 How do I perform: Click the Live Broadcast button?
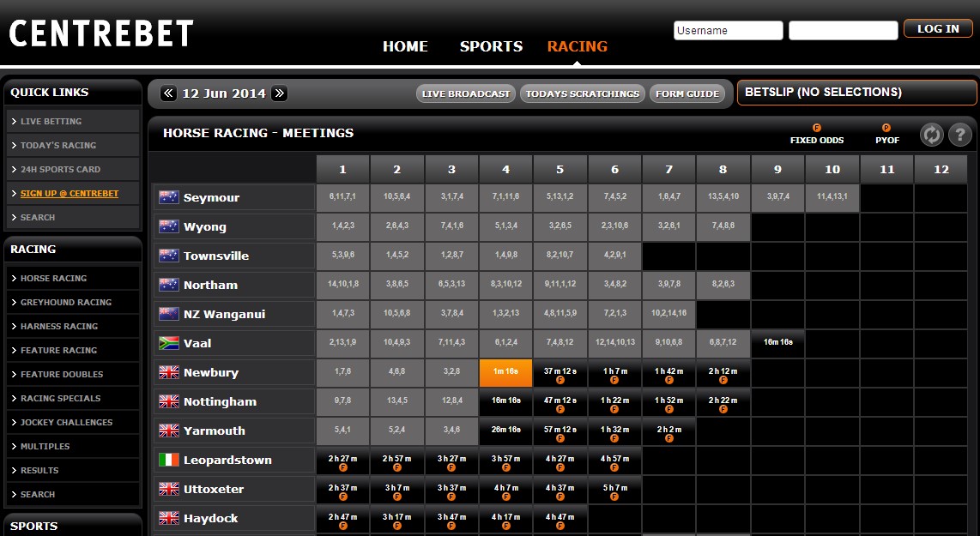(466, 93)
